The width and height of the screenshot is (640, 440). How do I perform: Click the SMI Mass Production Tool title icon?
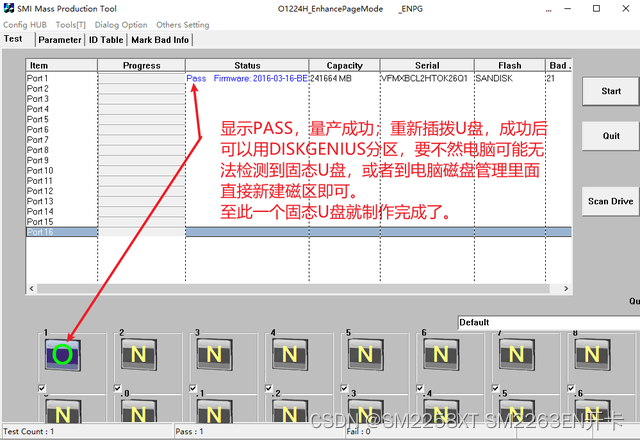(9, 8)
